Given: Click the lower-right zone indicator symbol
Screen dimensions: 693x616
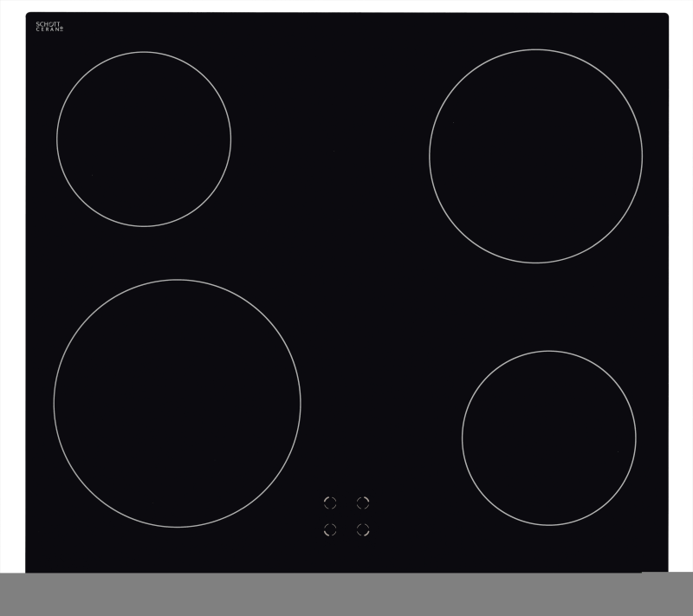Looking at the screenshot, I should (x=363, y=530).
